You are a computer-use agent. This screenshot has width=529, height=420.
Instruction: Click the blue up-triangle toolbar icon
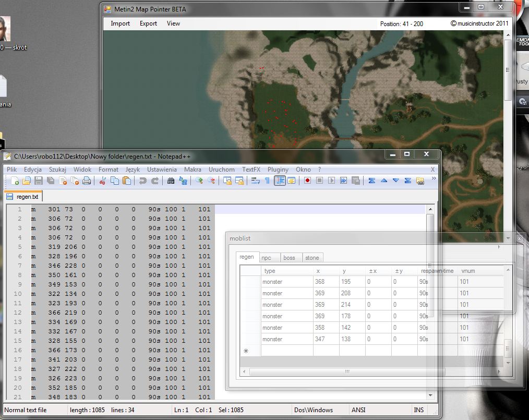coord(384,181)
